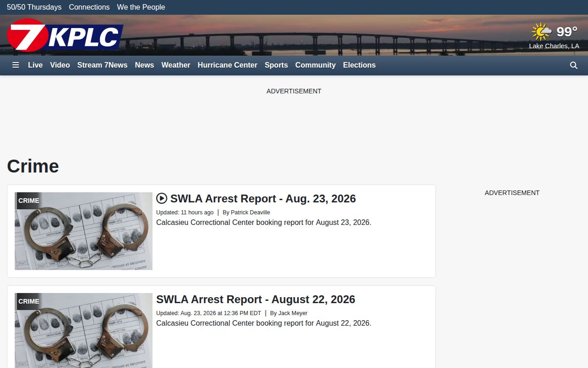The image size is (588, 368).
Task: Click the KPLC 7 logo
Action: click(x=65, y=35)
